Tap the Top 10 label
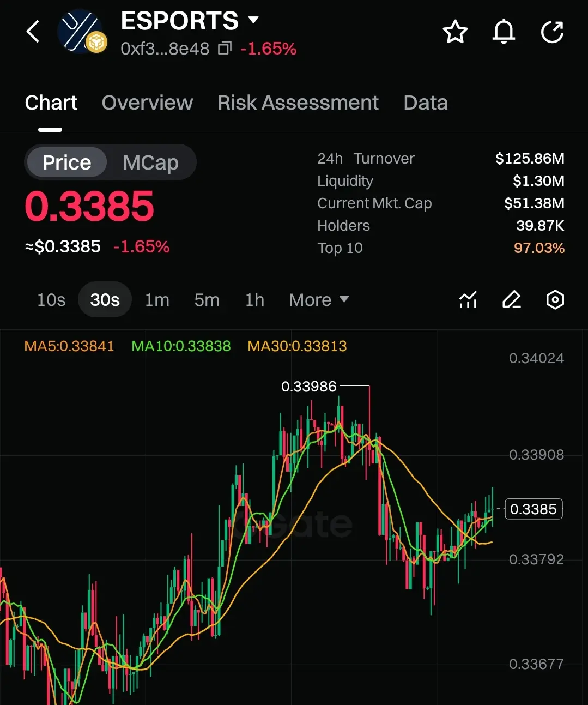 point(340,248)
